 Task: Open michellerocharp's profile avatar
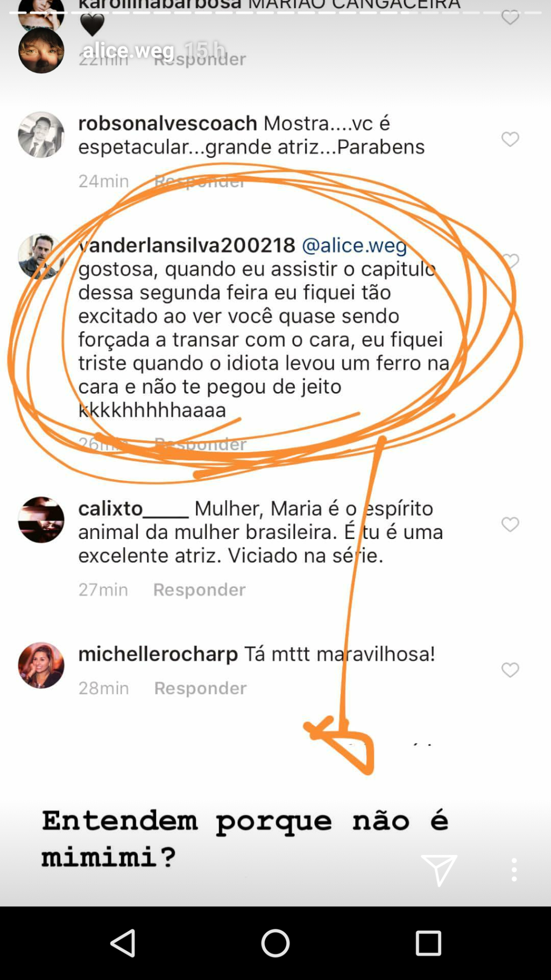pos(41,664)
